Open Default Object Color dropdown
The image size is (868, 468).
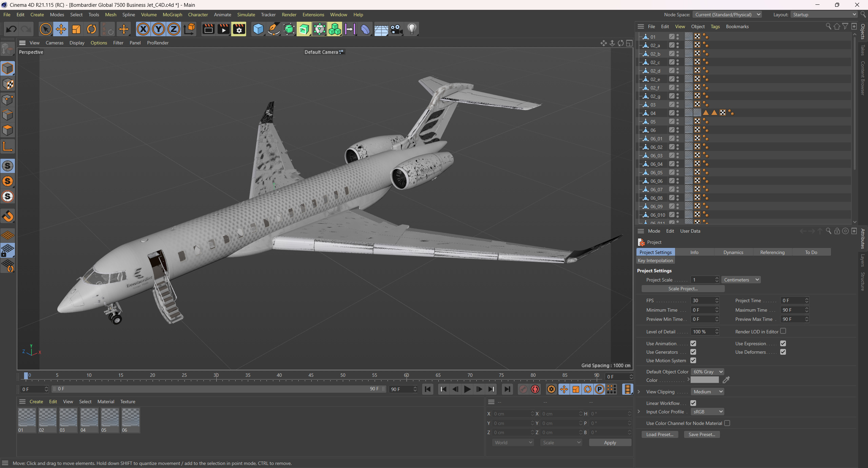click(707, 372)
